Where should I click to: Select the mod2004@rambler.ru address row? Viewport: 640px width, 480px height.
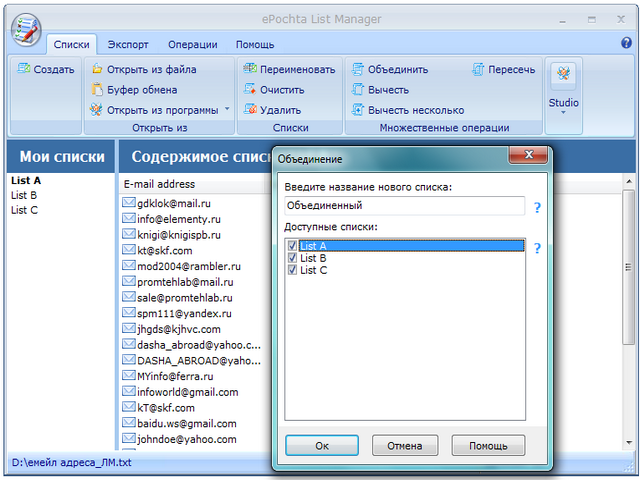point(189,266)
